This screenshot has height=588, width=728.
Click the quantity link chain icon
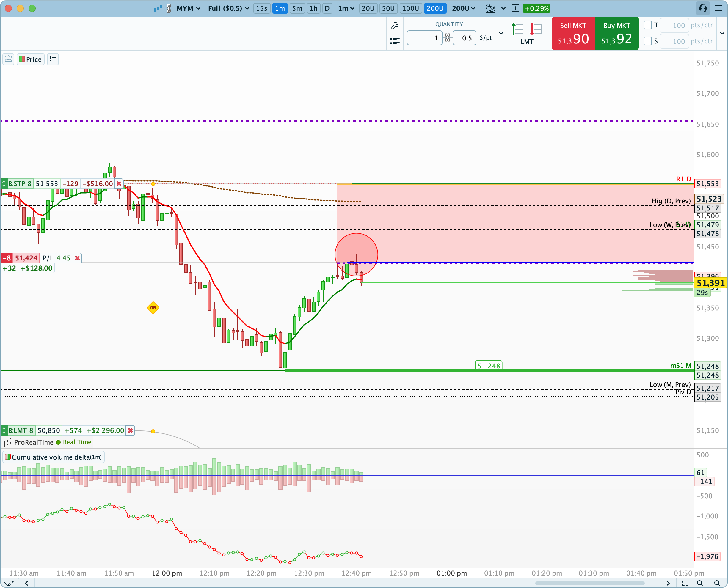(x=448, y=37)
